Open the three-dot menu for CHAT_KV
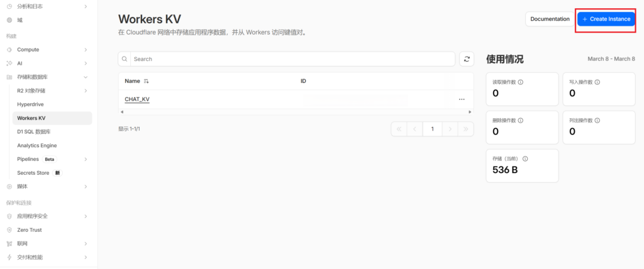 point(462,99)
